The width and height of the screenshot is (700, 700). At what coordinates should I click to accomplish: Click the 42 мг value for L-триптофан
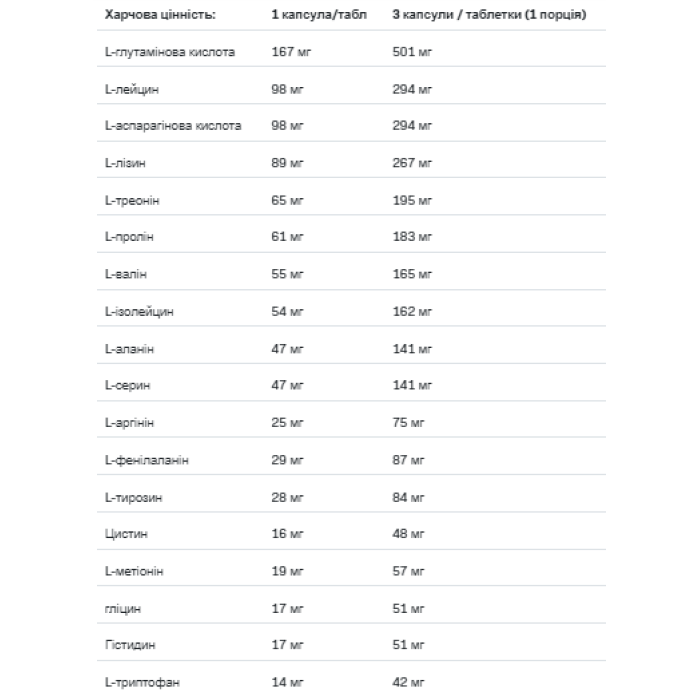pyautogui.click(x=409, y=681)
